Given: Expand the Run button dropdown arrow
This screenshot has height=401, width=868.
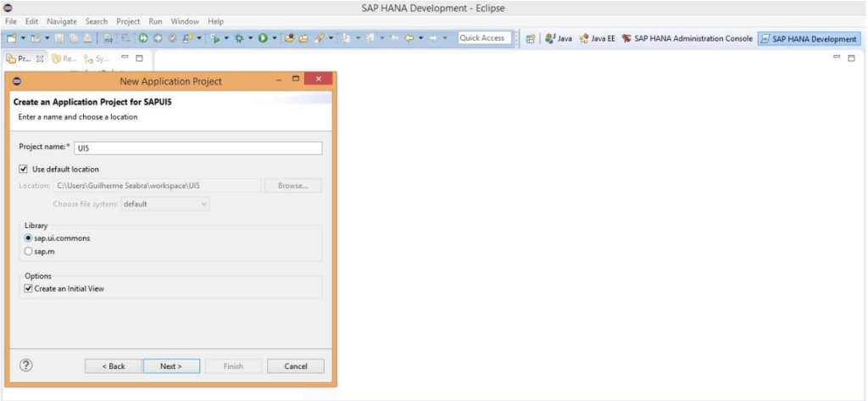Looking at the screenshot, I should coord(275,38).
